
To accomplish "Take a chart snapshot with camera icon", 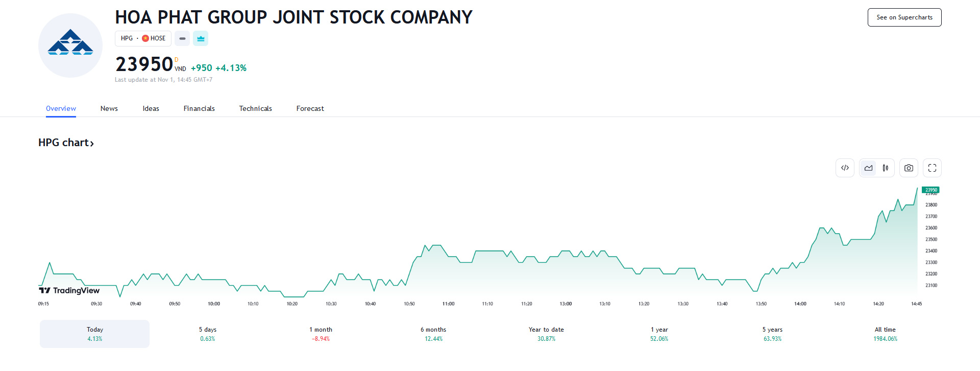I will point(909,168).
